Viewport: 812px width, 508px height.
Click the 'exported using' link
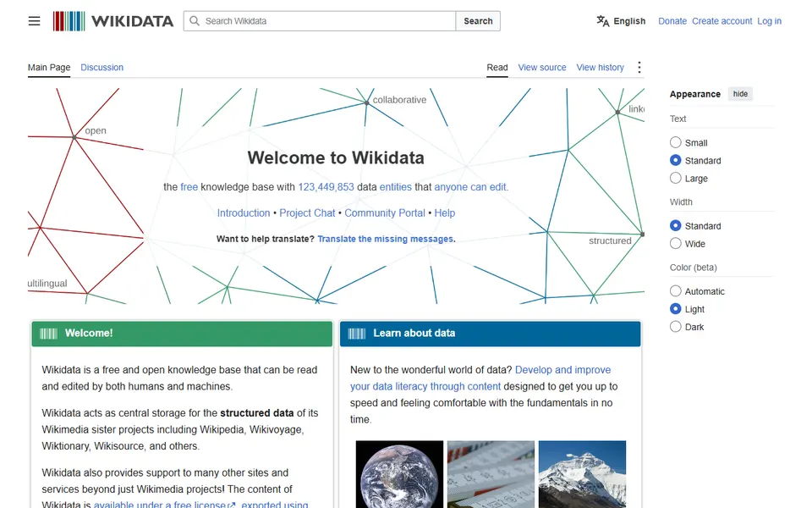pos(274,505)
